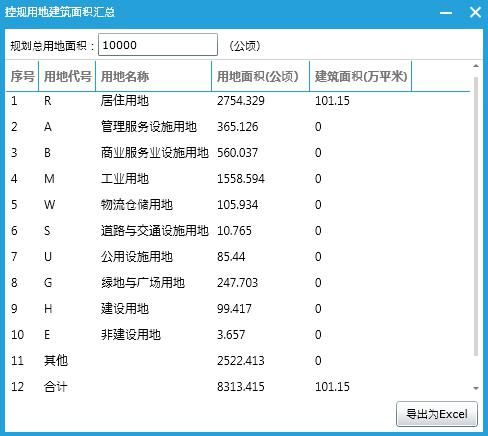Focus the 规划总用地面积 input field

(x=158, y=45)
